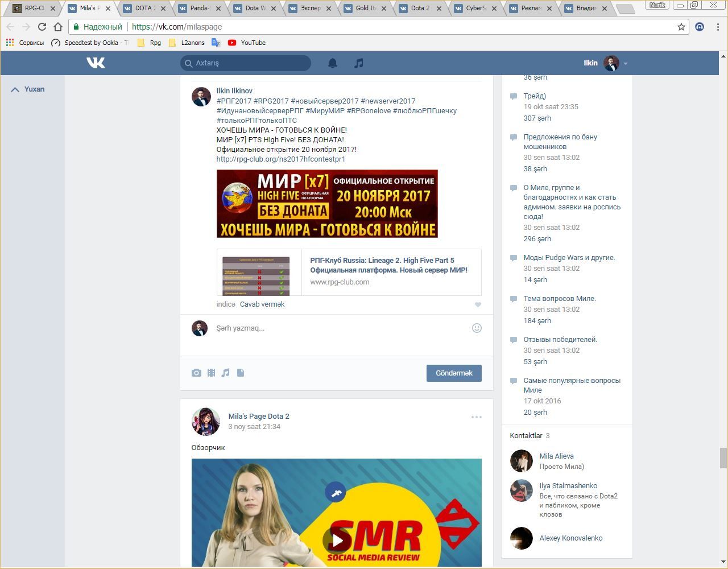Attach a document using the file icon
This screenshot has width=728, height=569.
click(x=241, y=373)
